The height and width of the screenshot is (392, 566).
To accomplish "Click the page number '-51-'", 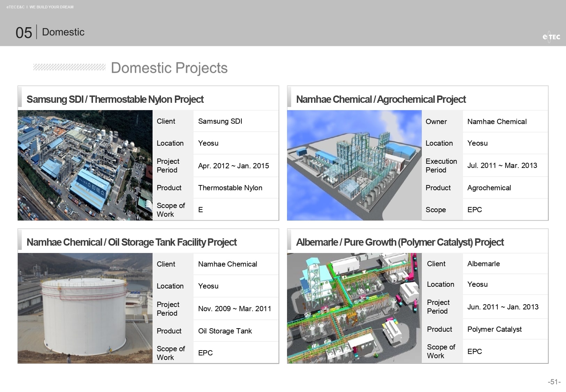I will [x=554, y=382].
